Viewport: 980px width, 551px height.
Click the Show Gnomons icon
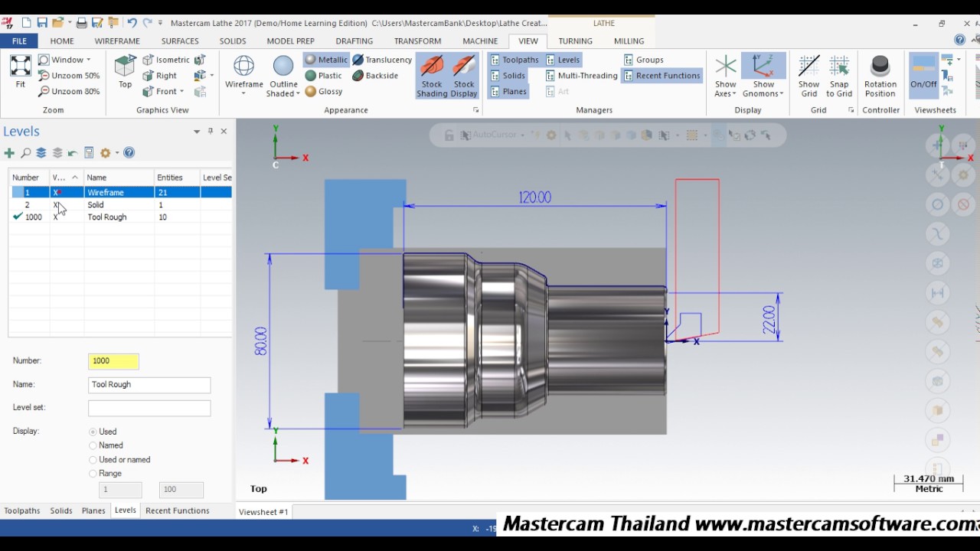763,66
